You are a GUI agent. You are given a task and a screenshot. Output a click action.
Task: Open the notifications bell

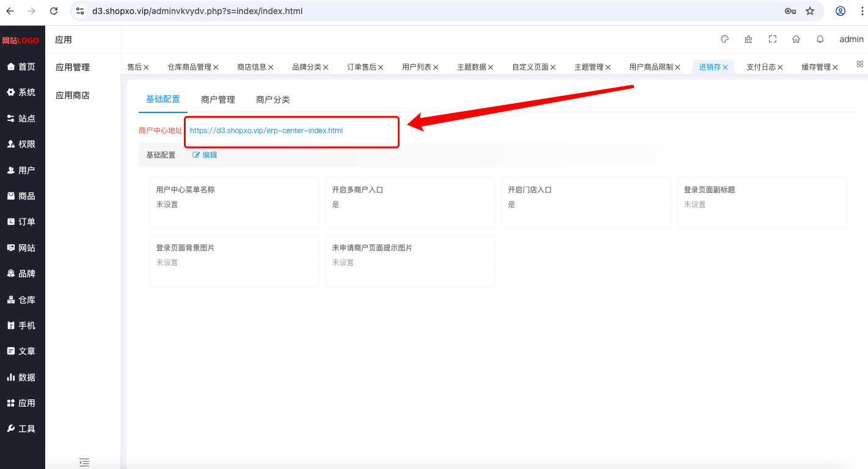pyautogui.click(x=820, y=39)
